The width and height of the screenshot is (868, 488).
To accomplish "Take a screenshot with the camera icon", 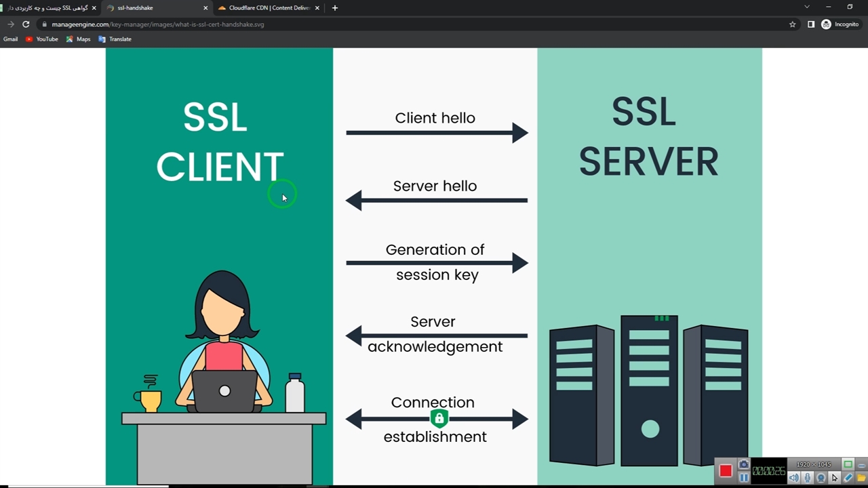I will [744, 465].
